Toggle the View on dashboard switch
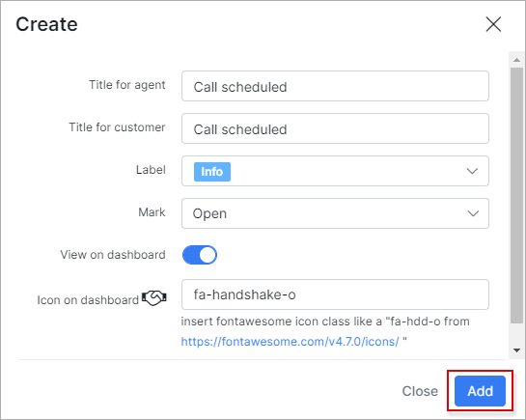The width and height of the screenshot is (526, 420). (200, 255)
